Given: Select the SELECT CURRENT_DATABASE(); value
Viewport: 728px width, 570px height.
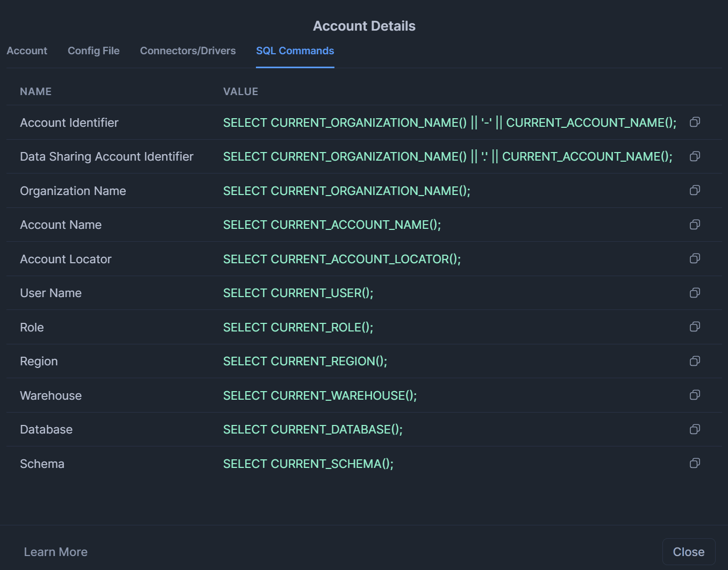Looking at the screenshot, I should tap(313, 429).
